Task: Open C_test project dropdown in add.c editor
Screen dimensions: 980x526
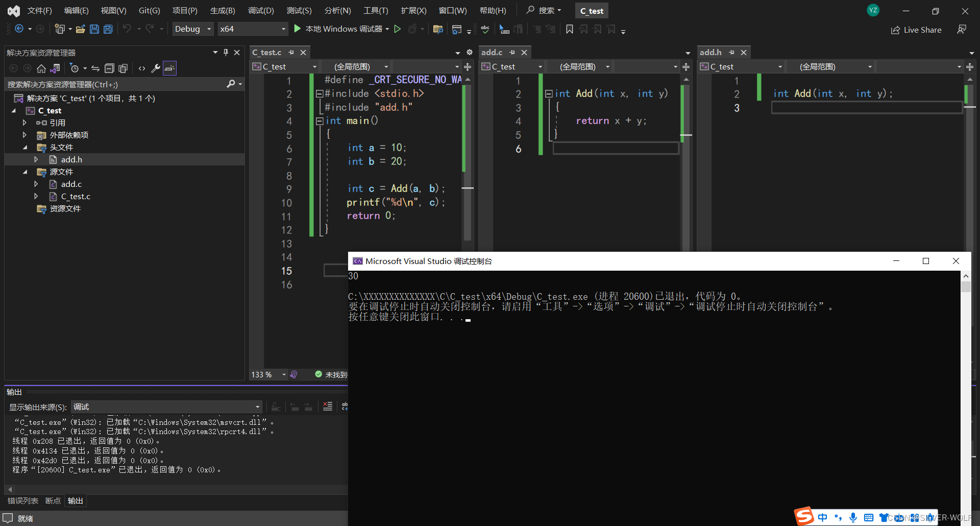Action: 512,67
